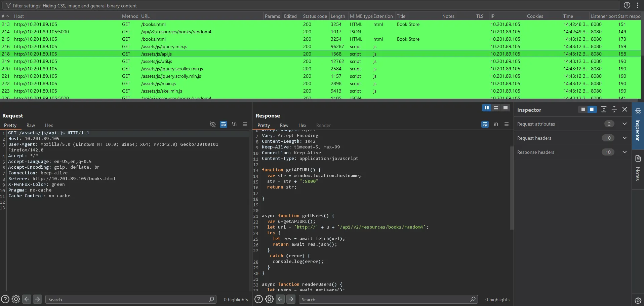This screenshot has width=644, height=306.
Task: Expand the Response headers section
Action: pos(625,152)
